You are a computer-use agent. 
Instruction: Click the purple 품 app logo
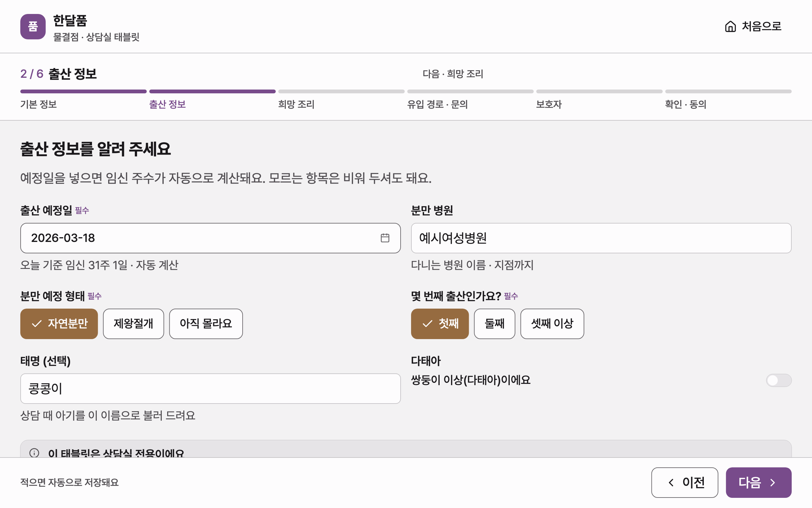(33, 27)
